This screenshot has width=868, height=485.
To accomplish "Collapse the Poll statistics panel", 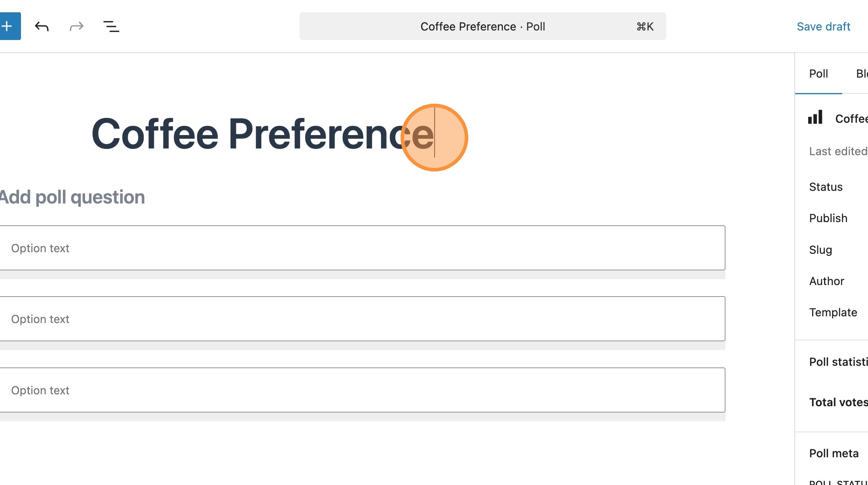I will click(x=838, y=362).
